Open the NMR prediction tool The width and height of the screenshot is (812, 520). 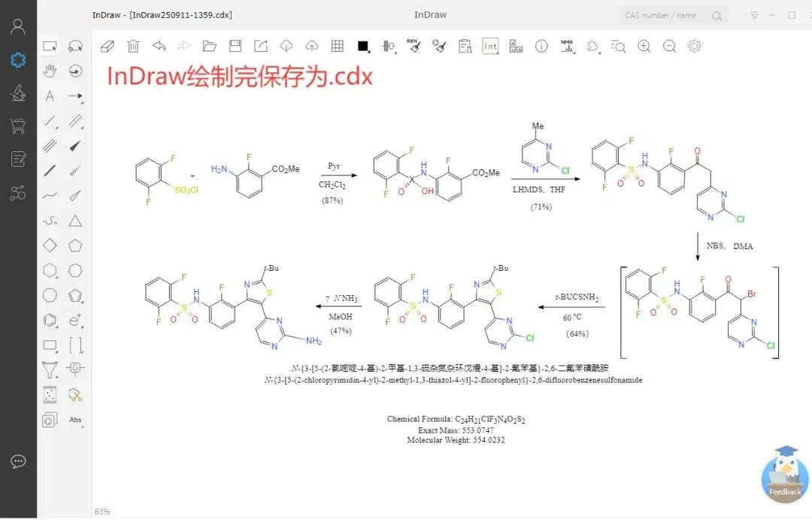pos(567,46)
